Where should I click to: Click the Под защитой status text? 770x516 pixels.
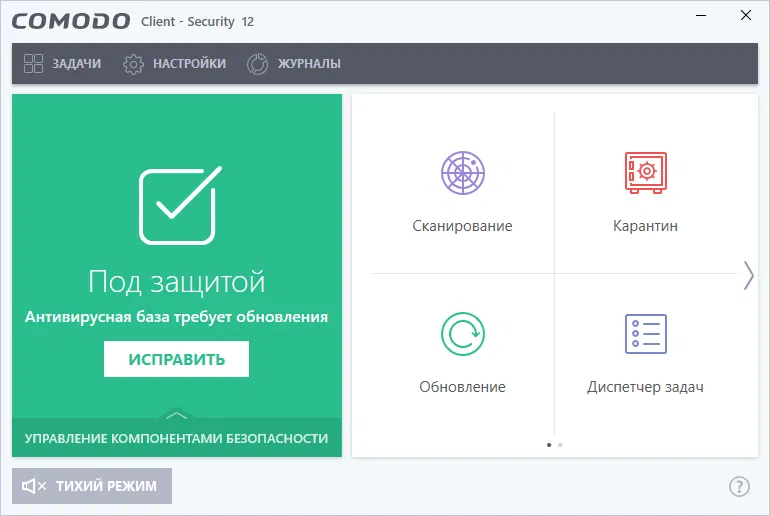[x=176, y=282]
